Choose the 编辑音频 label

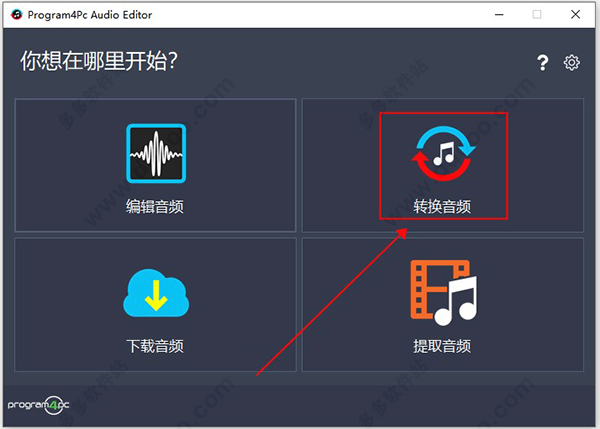pos(155,207)
